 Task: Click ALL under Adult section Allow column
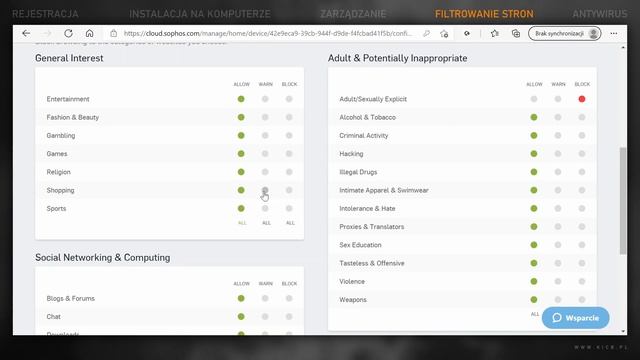pyautogui.click(x=535, y=314)
